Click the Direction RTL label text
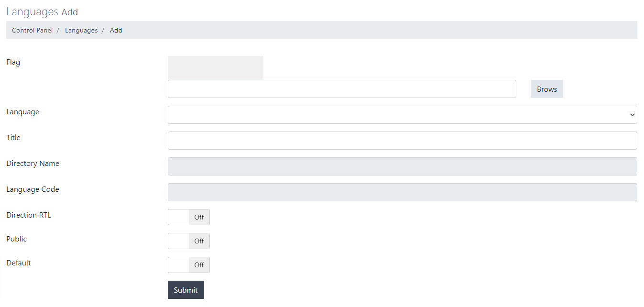Viewport: 644px width, 307px height. click(x=29, y=215)
